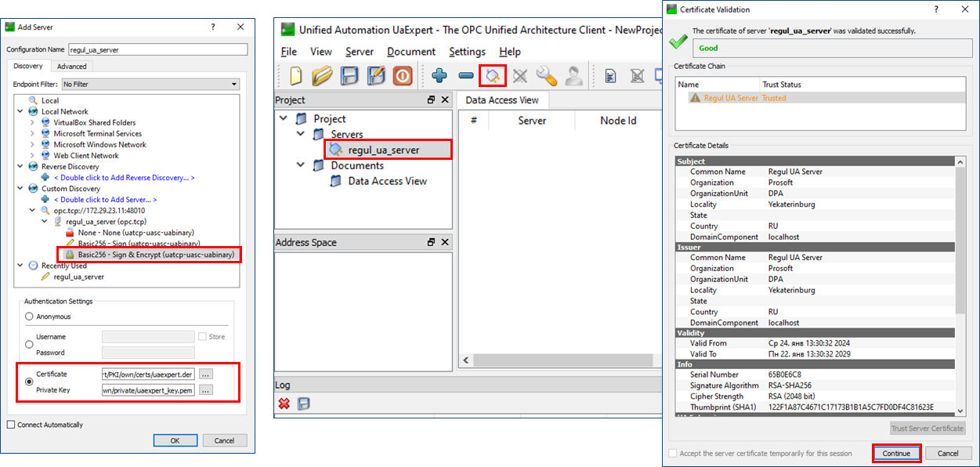Collapse the Custom Discovery tree node
Image resolution: width=980 pixels, height=467 pixels.
click(x=21, y=189)
